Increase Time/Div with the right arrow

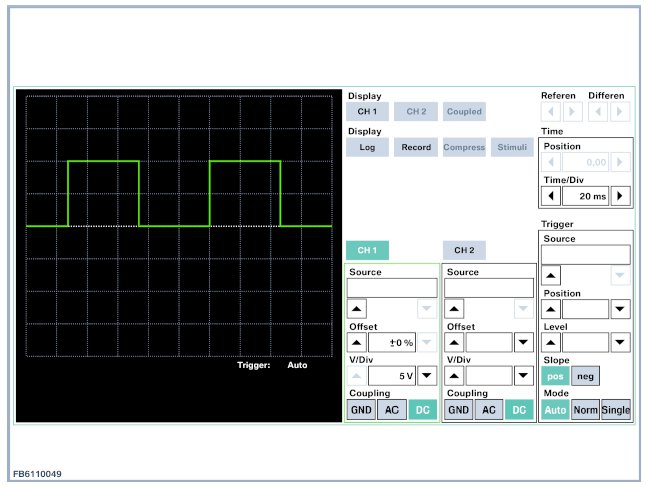(x=622, y=196)
